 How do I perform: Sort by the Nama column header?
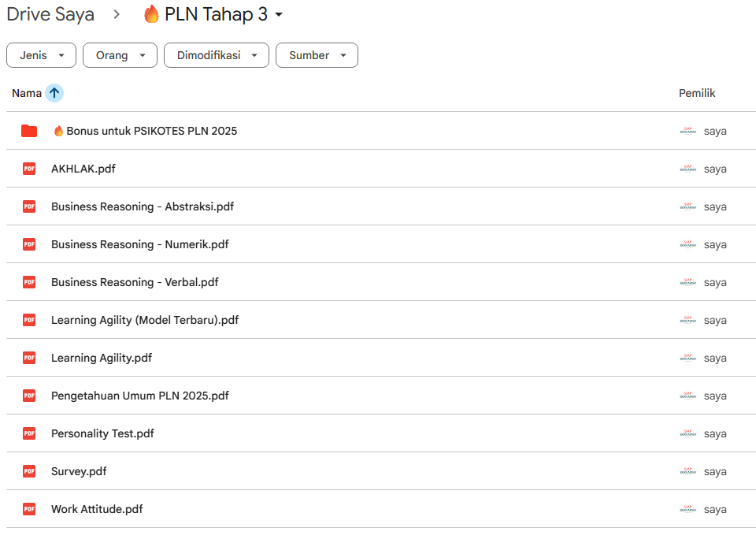[x=27, y=93]
